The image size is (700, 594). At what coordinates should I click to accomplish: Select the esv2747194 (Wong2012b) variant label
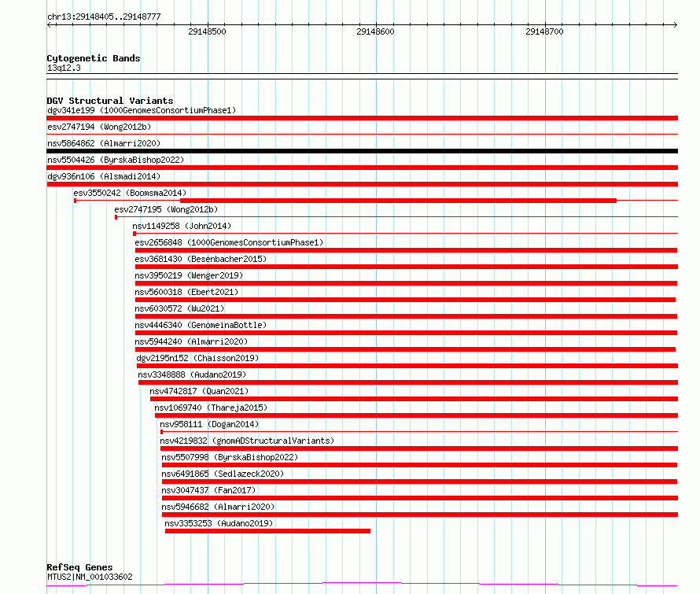coord(99,127)
